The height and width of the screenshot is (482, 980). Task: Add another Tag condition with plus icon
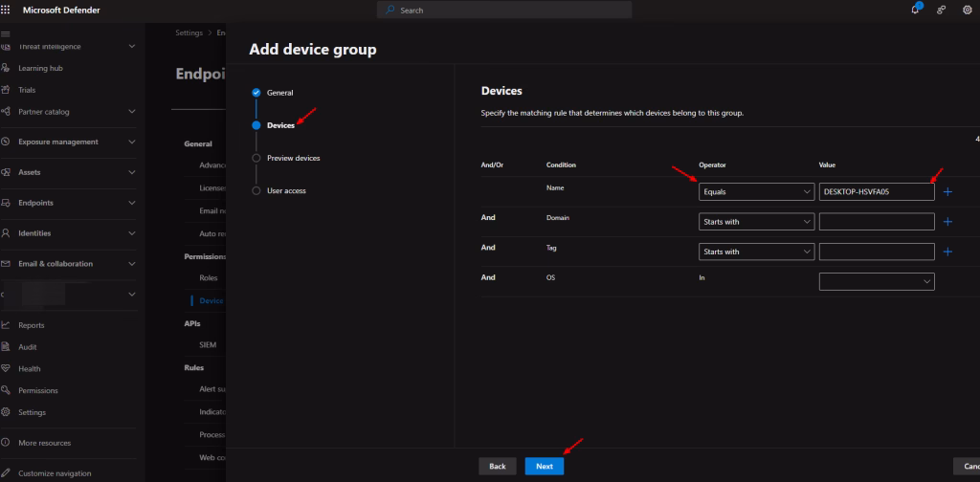(x=947, y=252)
